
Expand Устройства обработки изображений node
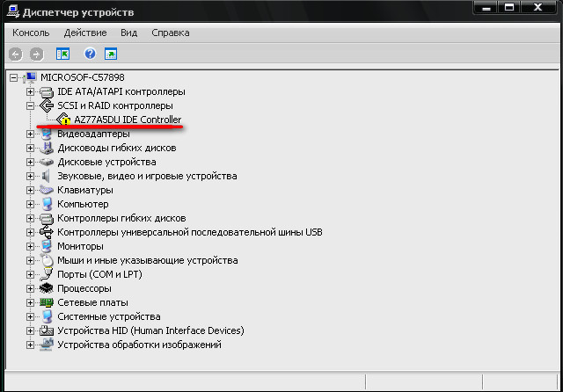point(30,345)
